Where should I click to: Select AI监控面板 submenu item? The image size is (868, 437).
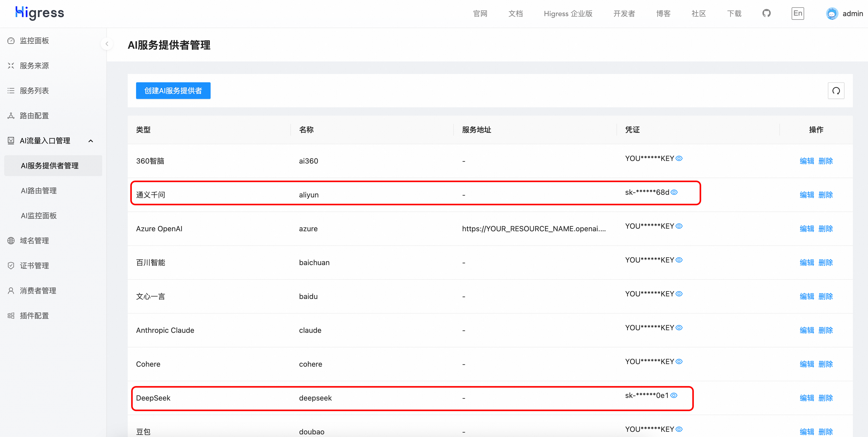(x=39, y=216)
